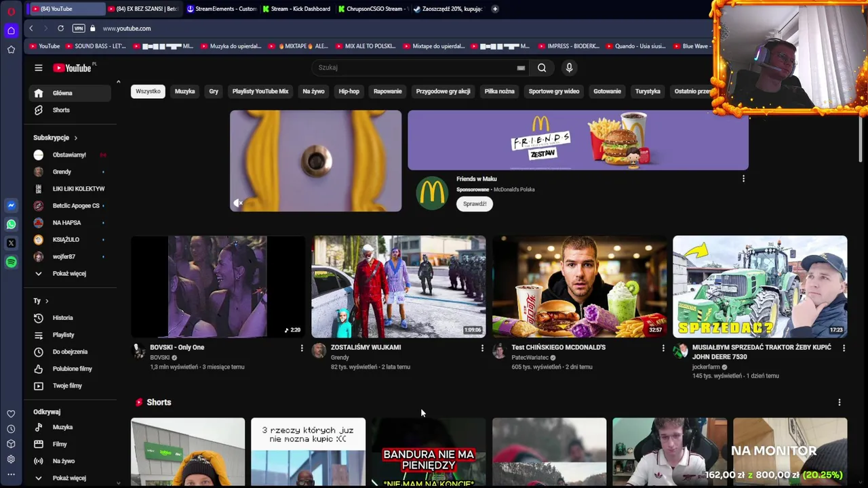Image resolution: width=868 pixels, height=488 pixels.
Task: Open options menu for ZOSTALIŚMY WUJKAMI video
Action: 482,348
